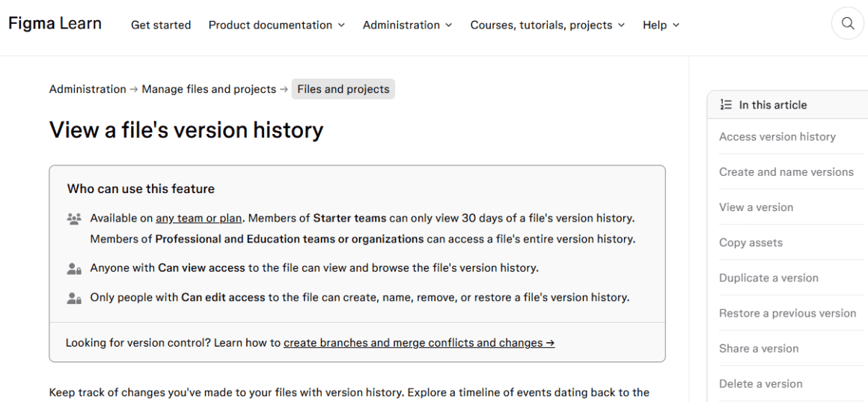Click the View a file's version history heading
This screenshot has height=402, width=868.
click(x=186, y=130)
